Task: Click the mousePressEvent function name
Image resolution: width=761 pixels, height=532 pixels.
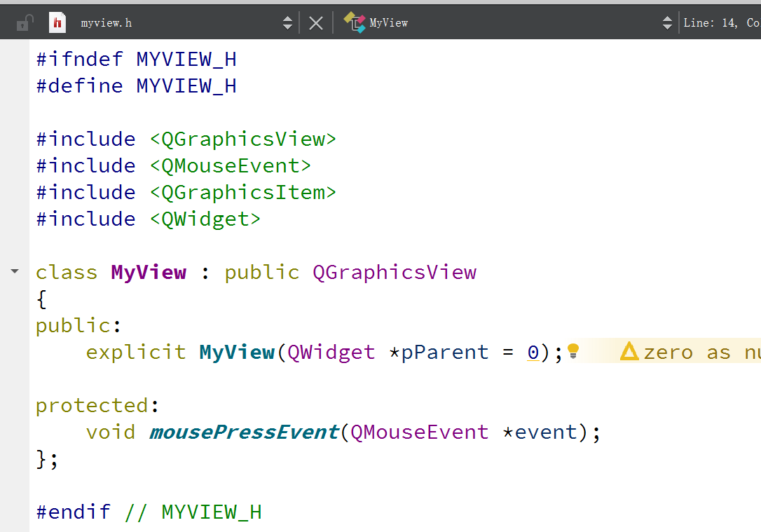Action: pos(243,431)
